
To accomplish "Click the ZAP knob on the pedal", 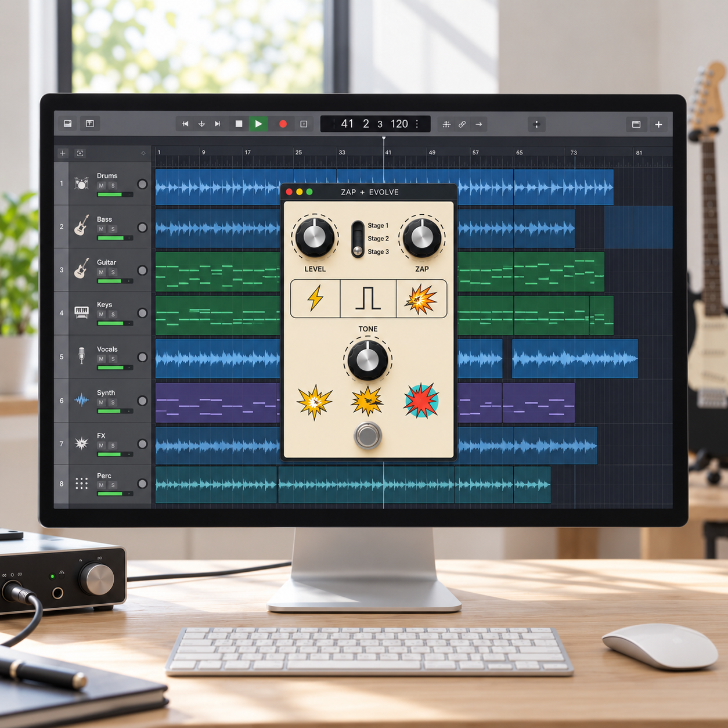I will (422, 237).
